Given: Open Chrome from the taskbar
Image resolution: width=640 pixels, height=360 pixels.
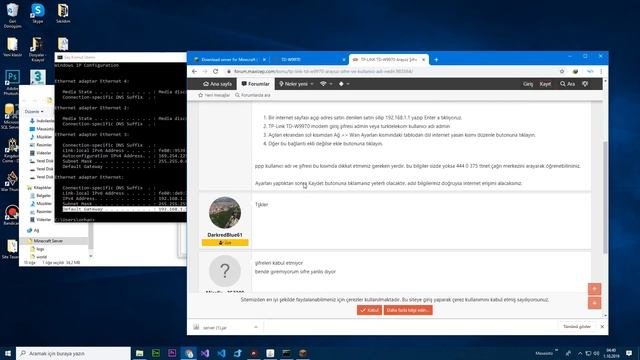Looking at the screenshot, I should (x=189, y=353).
